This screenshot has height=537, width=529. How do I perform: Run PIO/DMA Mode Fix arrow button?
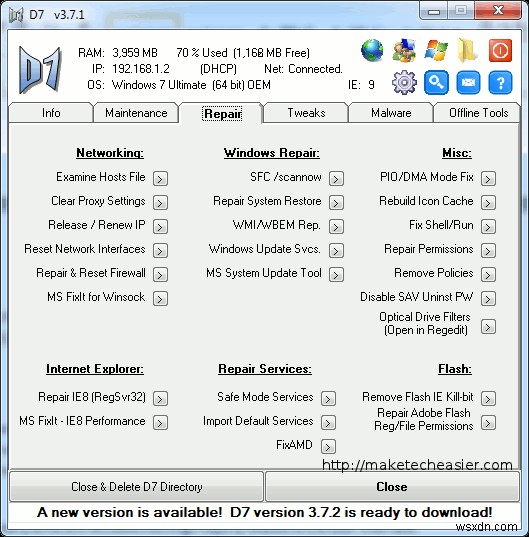click(488, 178)
